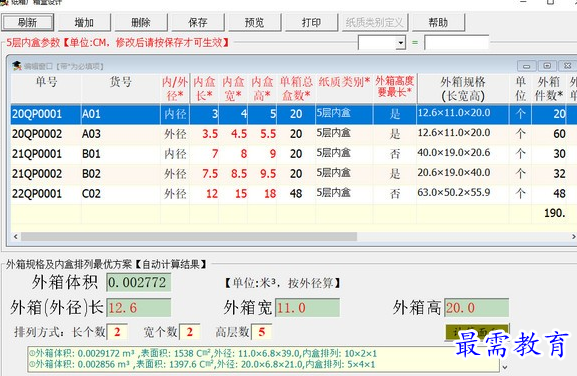
Task: Click the 宽个数 field
Action: (x=190, y=332)
